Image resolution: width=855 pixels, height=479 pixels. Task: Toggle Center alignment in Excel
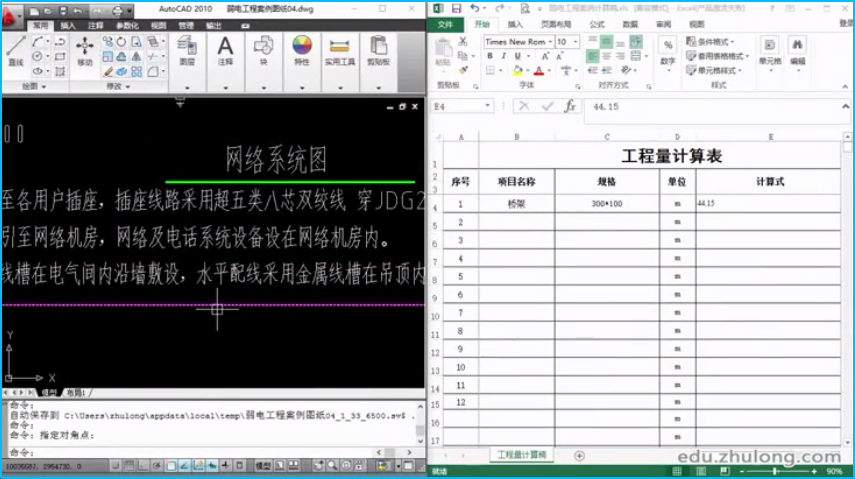click(x=606, y=56)
